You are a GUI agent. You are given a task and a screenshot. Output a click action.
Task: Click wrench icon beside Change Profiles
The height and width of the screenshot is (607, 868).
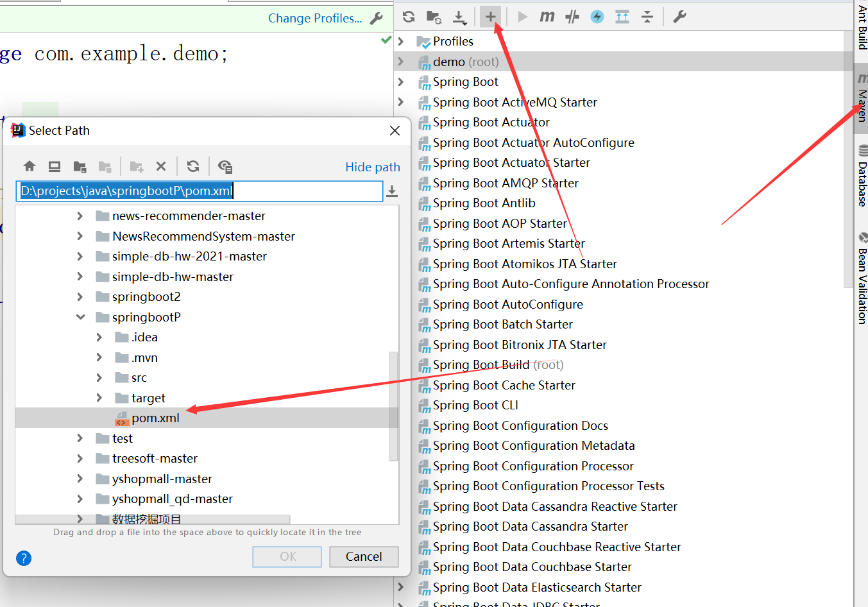377,19
